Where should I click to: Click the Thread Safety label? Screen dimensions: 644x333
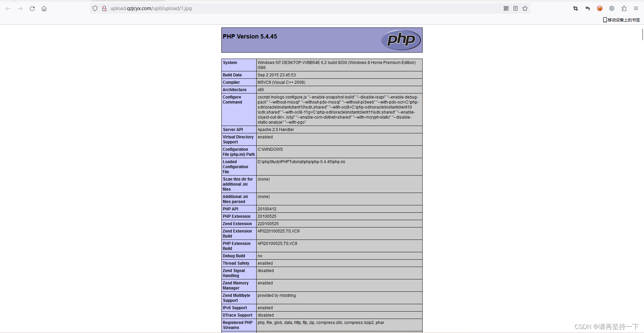236,263
